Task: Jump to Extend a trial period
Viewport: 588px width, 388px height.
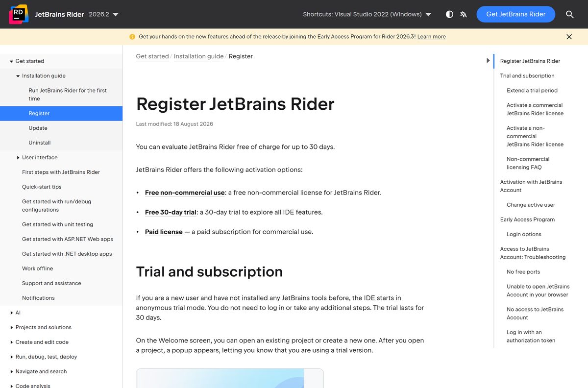Action: [532, 91]
